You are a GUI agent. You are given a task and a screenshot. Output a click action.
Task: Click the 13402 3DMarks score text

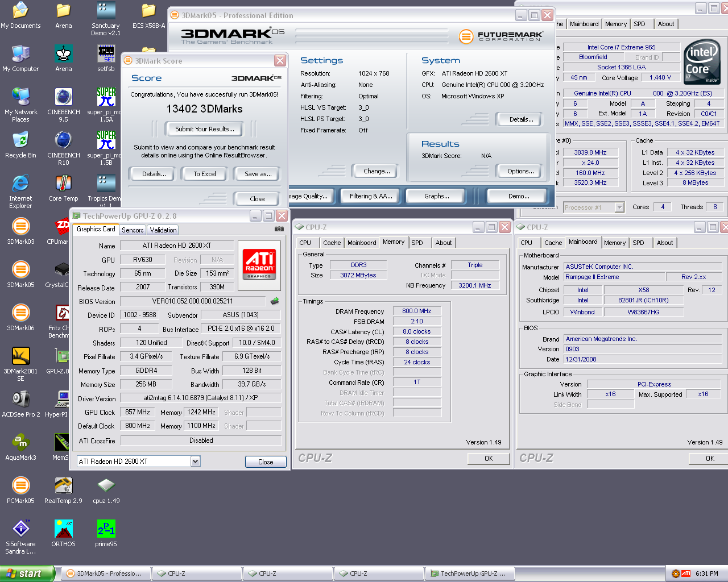coord(204,109)
